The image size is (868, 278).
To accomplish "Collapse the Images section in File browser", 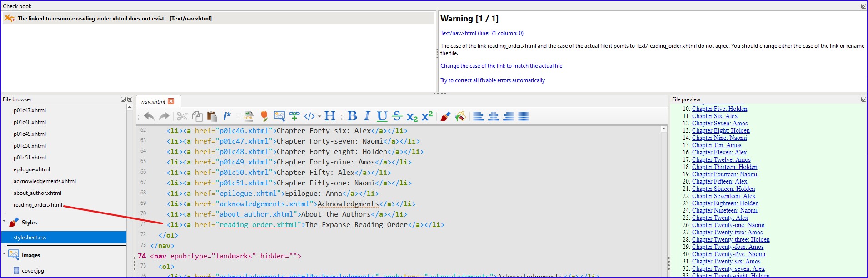I will tap(4, 253).
